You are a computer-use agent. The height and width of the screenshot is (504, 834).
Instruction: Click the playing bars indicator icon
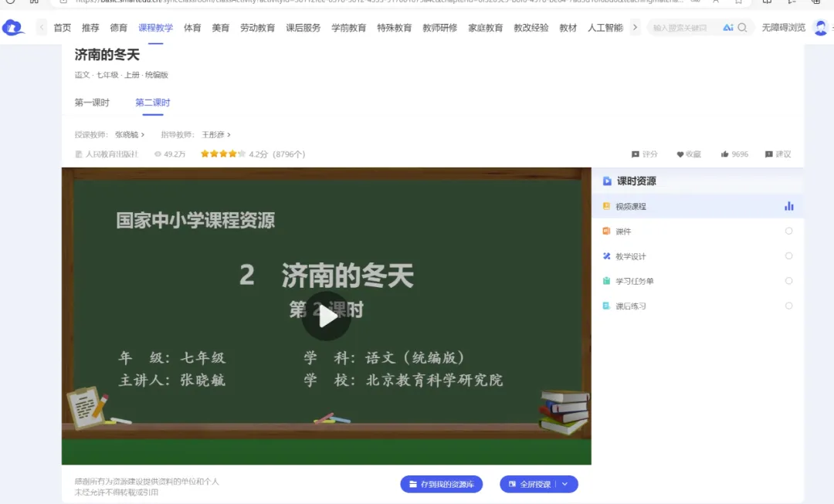(788, 206)
